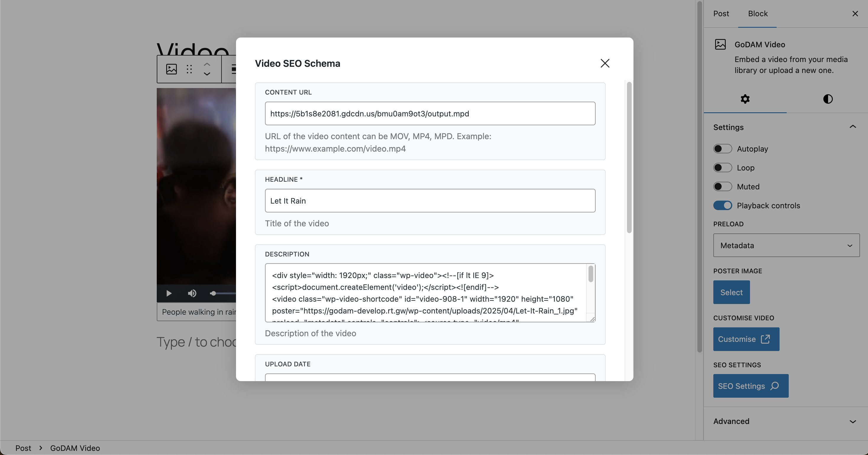
Task: Click the video progress slider handle
Action: click(x=213, y=293)
